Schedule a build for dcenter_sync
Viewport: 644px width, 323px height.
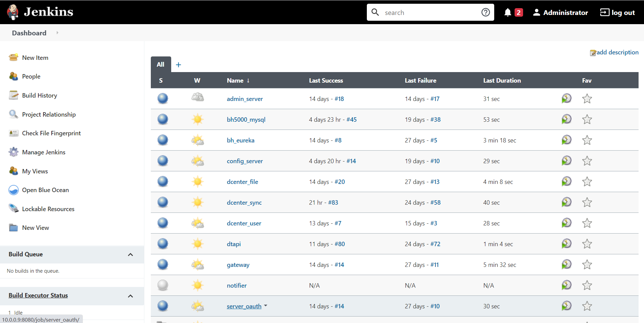[x=566, y=202]
